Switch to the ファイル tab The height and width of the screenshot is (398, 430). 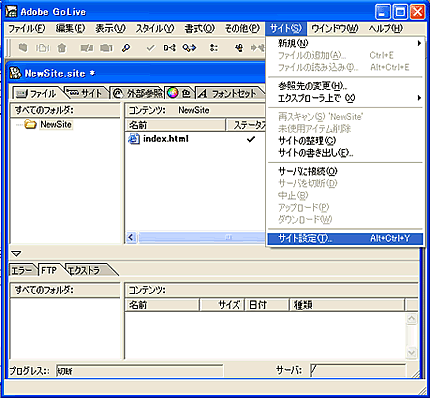[37, 94]
